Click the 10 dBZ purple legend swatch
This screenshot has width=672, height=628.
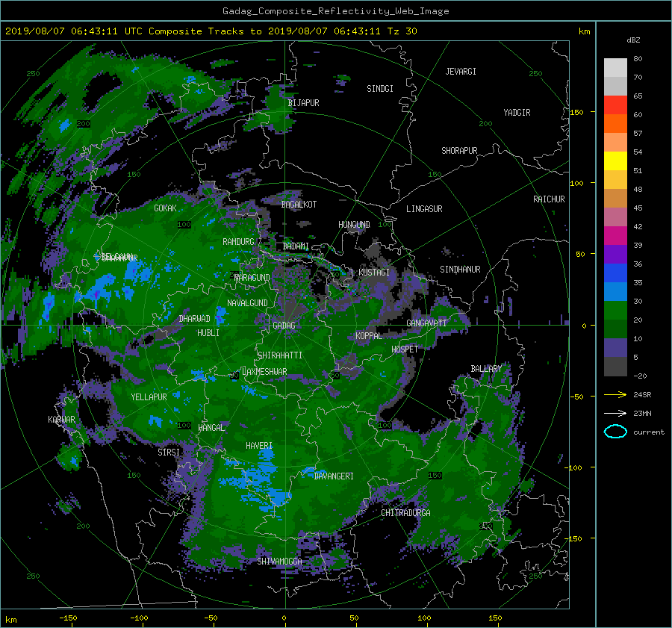pyautogui.click(x=615, y=348)
